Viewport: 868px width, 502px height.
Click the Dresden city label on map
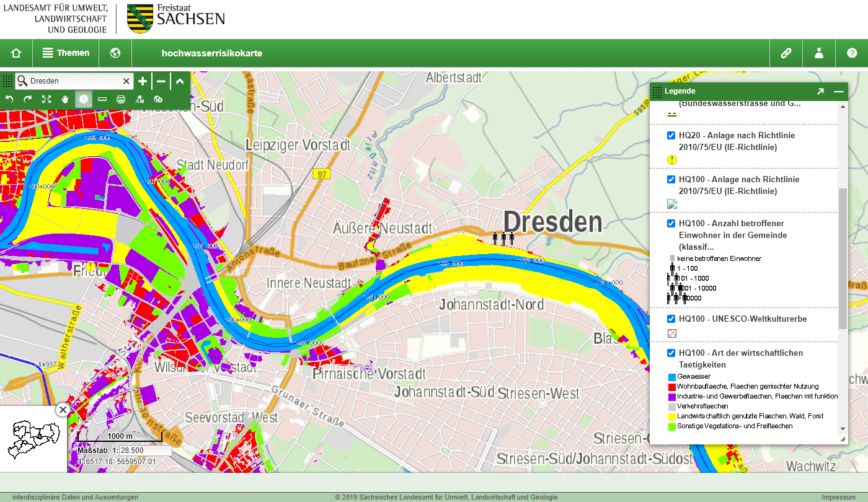tap(552, 221)
